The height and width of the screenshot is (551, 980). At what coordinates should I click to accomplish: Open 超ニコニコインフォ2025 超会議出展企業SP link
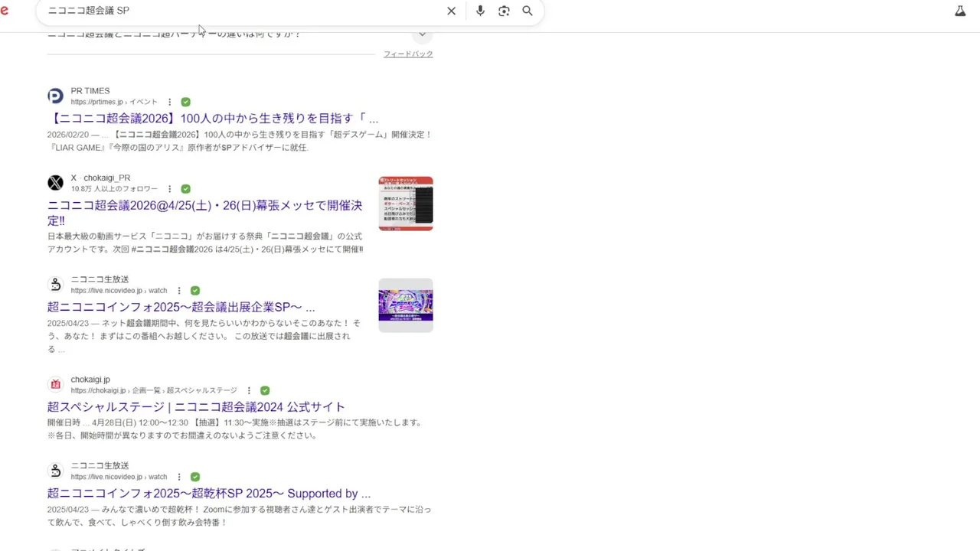pyautogui.click(x=181, y=307)
